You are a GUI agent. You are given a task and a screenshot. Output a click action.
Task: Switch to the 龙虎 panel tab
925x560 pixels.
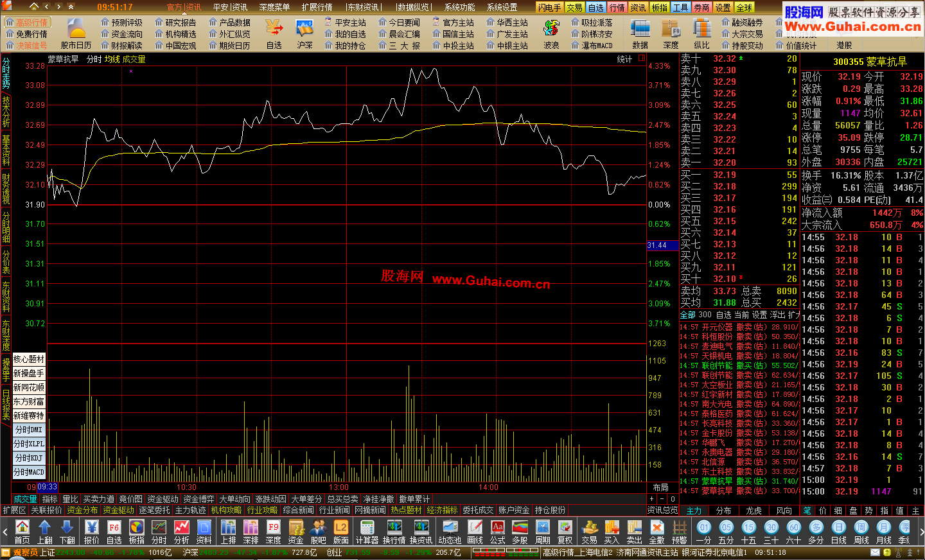pos(754,511)
